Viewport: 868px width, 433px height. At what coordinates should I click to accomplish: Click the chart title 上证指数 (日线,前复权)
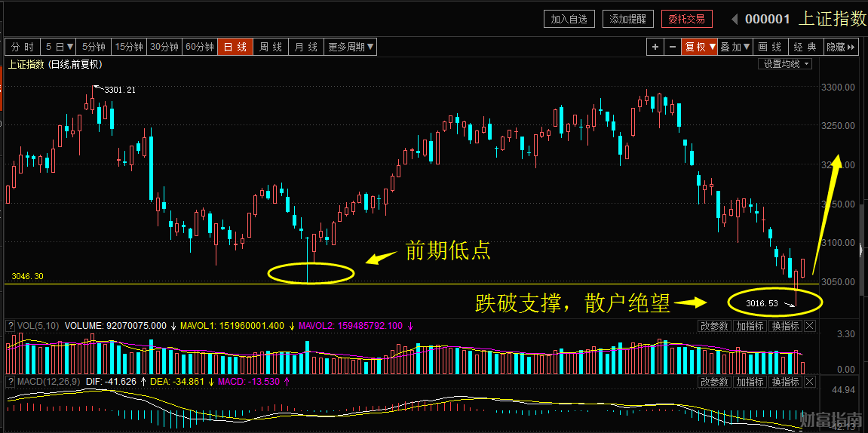[55, 64]
